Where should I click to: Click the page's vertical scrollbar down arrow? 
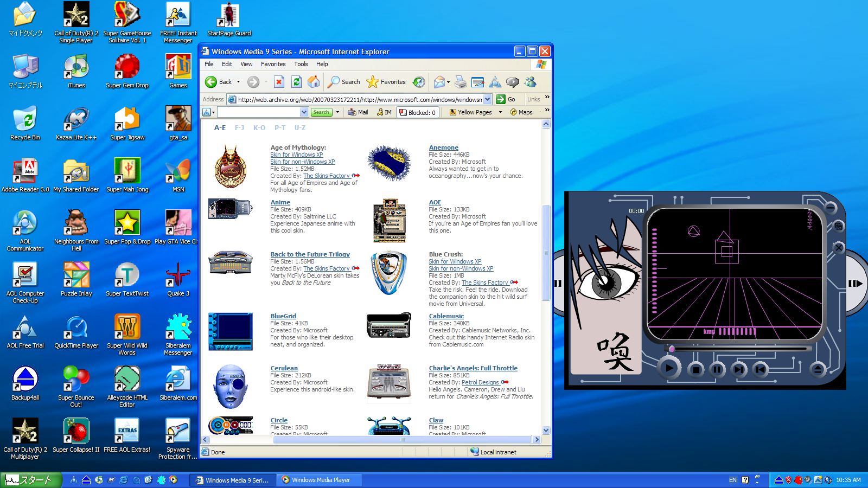[546, 429]
